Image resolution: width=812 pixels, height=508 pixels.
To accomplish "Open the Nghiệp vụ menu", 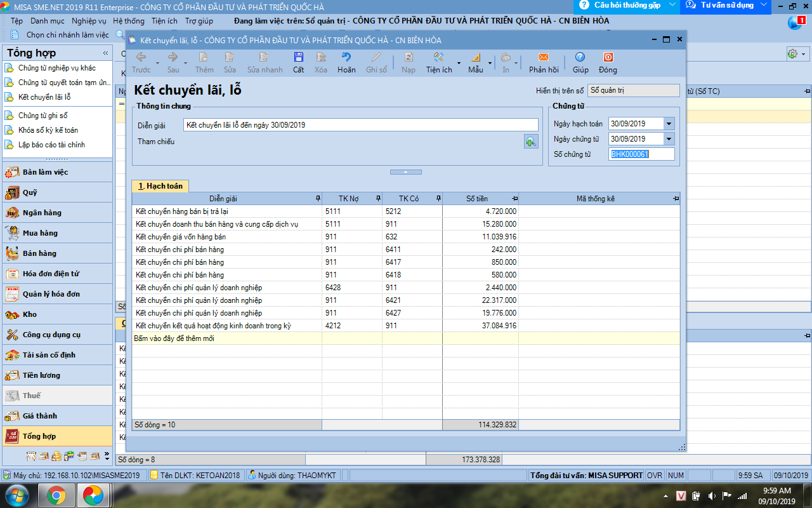I will (x=89, y=21).
